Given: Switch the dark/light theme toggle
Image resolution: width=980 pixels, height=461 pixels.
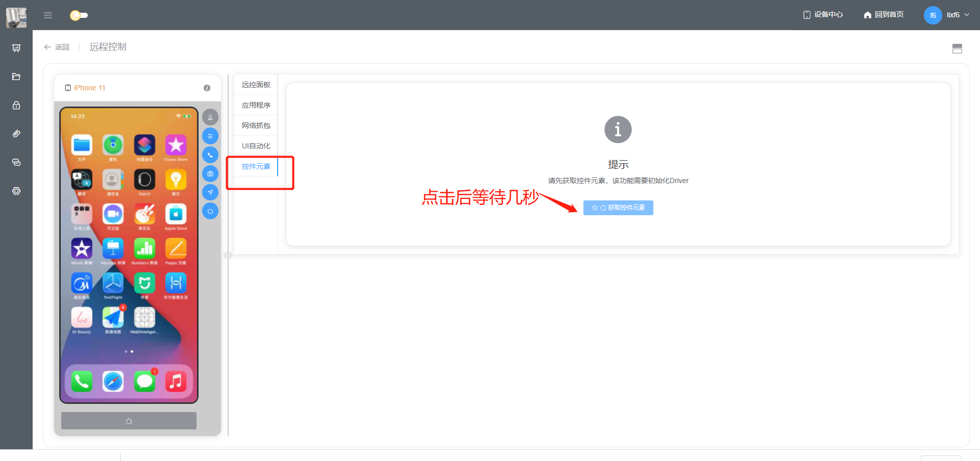Looking at the screenshot, I should (x=79, y=15).
